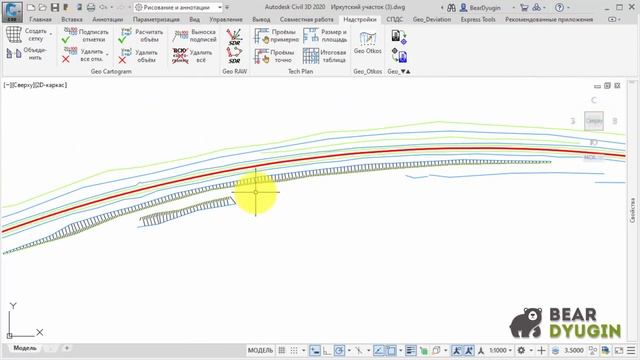This screenshot has height=360, width=640.
Task: Click the search binoculars icon in title bar
Action: pos(451,7)
